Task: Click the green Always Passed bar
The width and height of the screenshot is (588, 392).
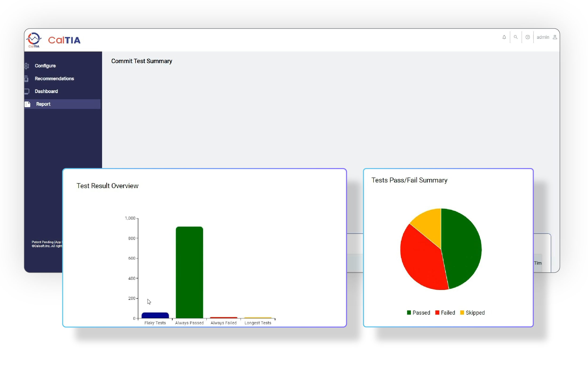Action: (189, 273)
